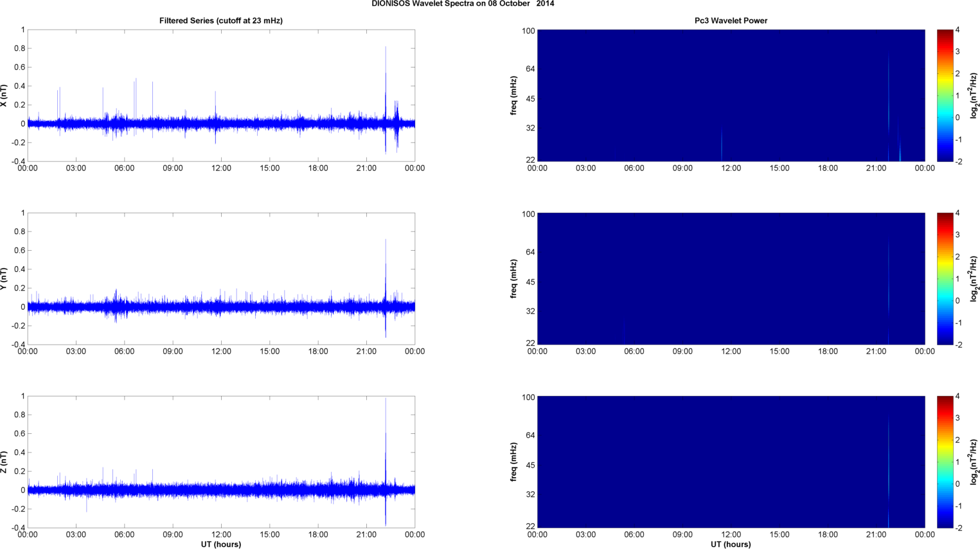Click 'UT (hours)' label under Z spectrogram
980x549 pixels.
pos(731,544)
